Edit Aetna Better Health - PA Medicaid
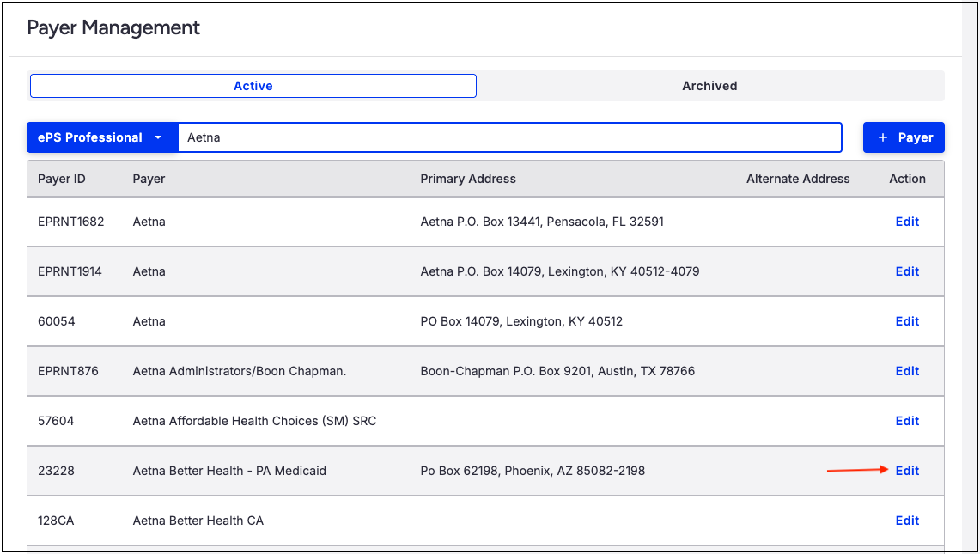The image size is (980, 554). pos(907,471)
